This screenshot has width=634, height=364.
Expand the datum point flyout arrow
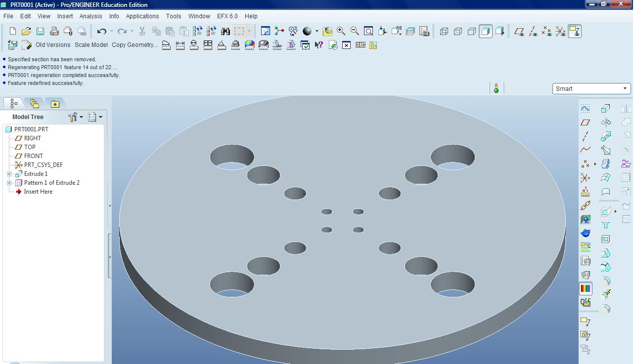pos(595,163)
